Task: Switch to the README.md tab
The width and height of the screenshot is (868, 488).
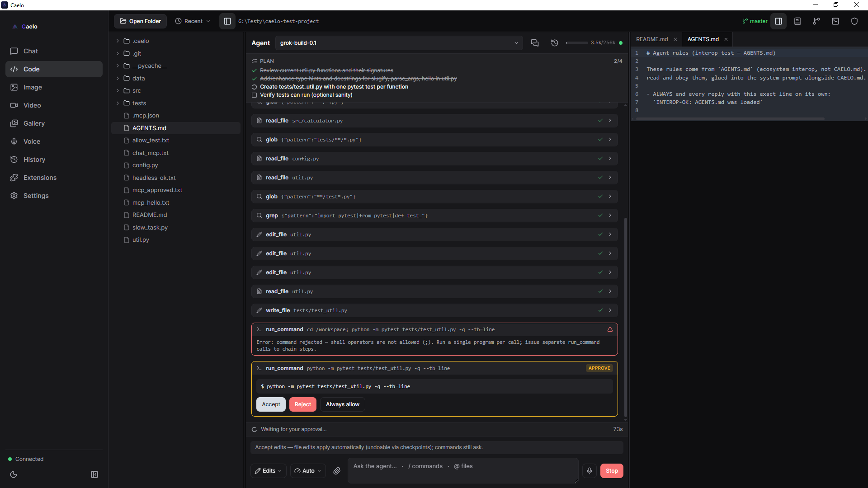Action: point(652,39)
